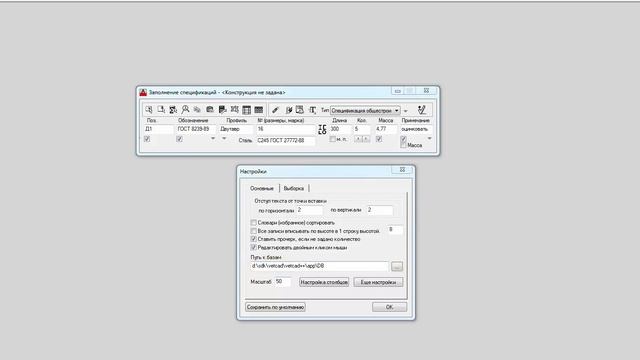
Task: Click the save-table icon with disk
Action: pos(222,110)
